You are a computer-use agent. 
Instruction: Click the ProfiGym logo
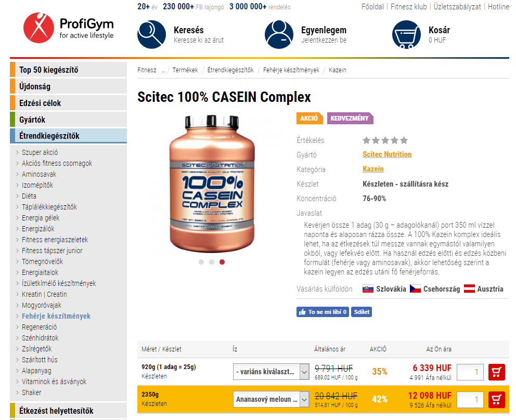[x=68, y=29]
